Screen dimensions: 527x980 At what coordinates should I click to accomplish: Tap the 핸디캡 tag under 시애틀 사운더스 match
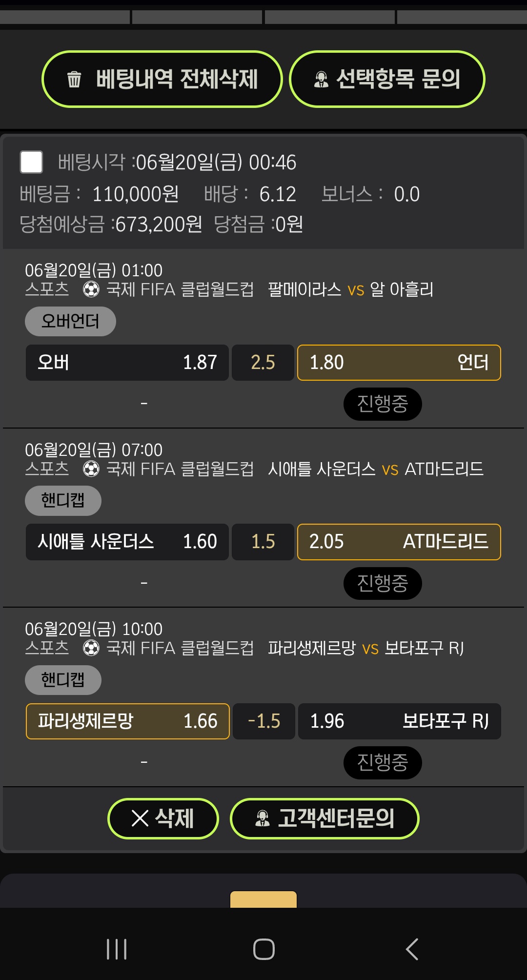(63, 501)
